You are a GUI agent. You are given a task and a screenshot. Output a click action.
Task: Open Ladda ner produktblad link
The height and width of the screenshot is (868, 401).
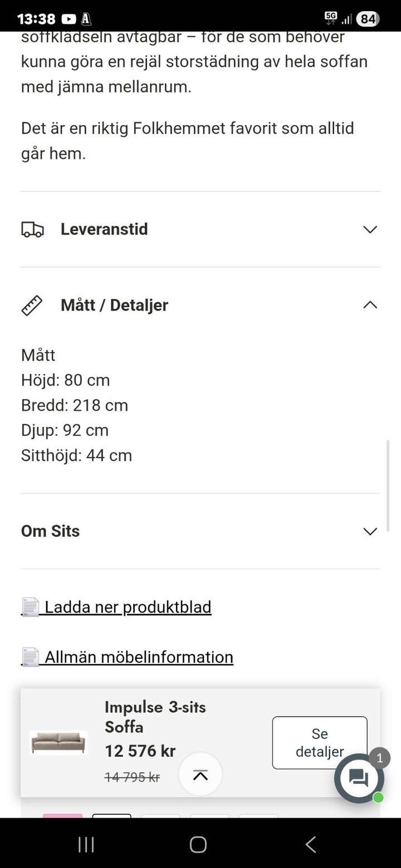coord(128,607)
